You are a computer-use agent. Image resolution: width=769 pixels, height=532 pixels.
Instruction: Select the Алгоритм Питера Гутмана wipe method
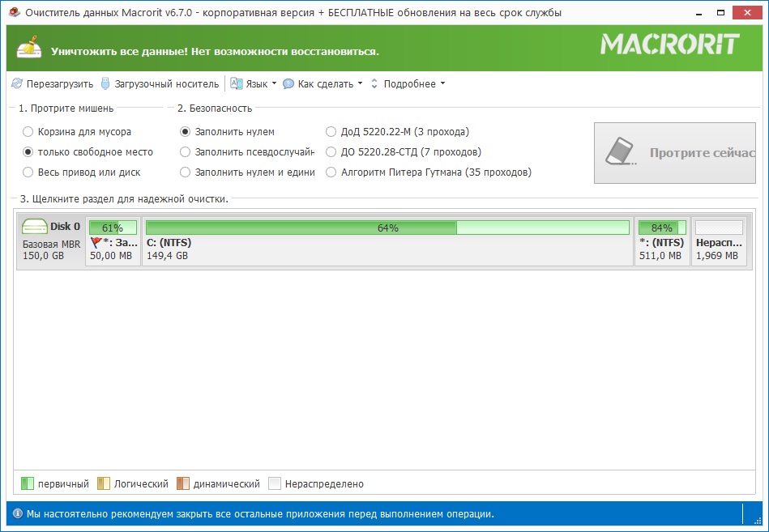[331, 172]
